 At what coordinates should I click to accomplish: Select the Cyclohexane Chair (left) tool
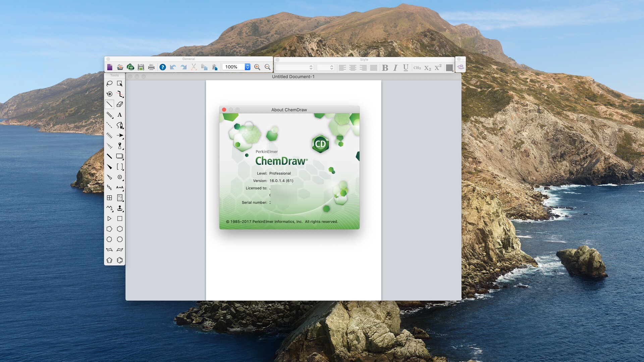click(109, 250)
